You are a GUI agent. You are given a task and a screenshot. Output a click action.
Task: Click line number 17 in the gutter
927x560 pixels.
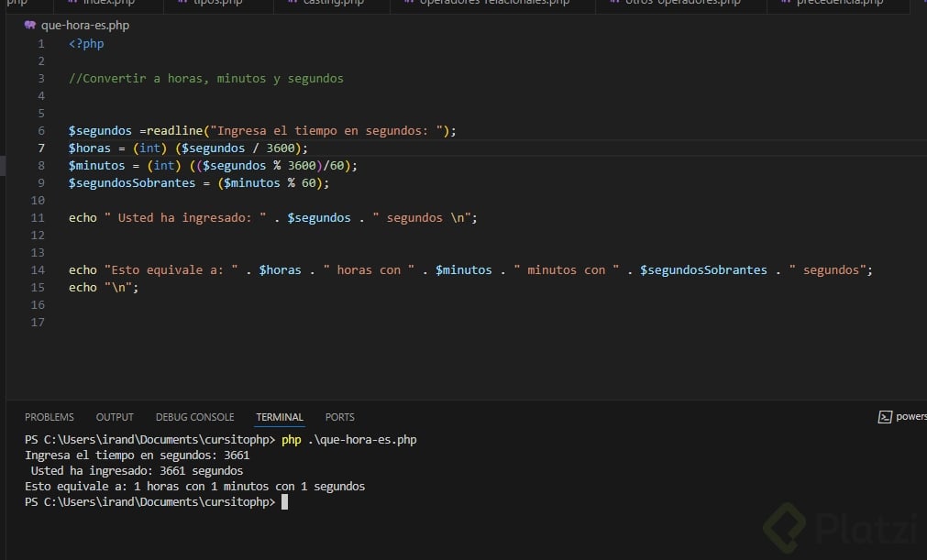click(x=38, y=323)
